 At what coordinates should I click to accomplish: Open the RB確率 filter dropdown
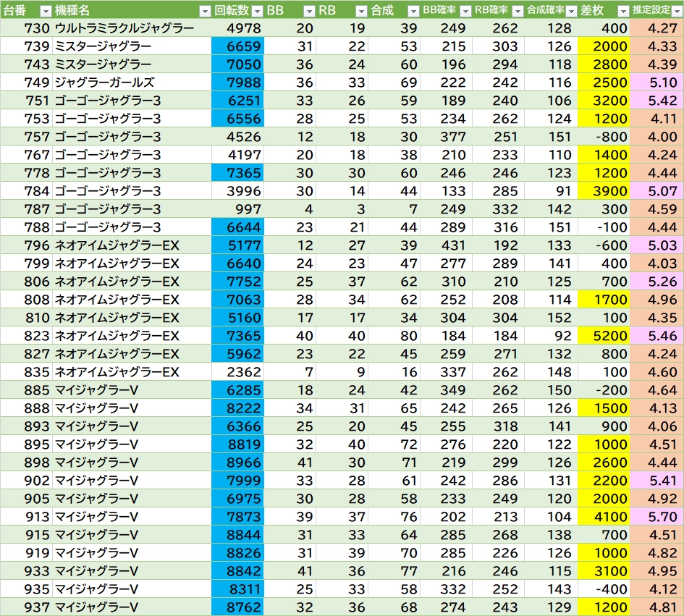pos(517,11)
